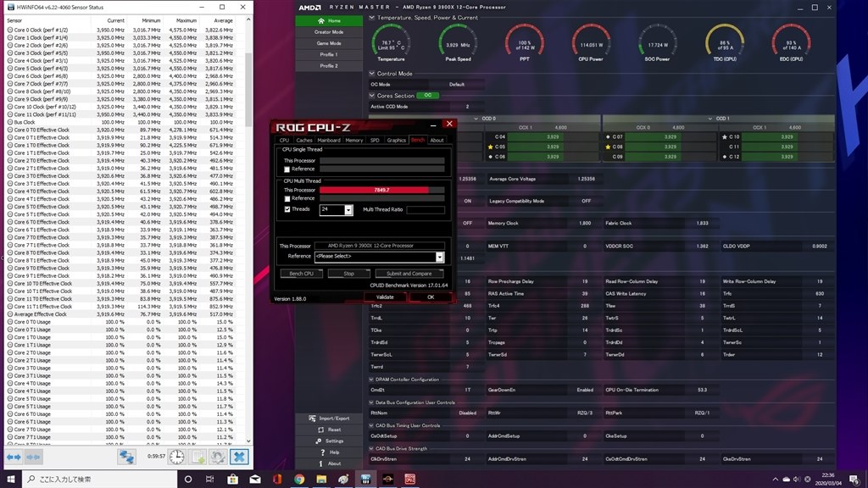Screen dimensions: 868x488
Task: Click HWiNFO clock reset timer icon
Action: click(x=176, y=457)
